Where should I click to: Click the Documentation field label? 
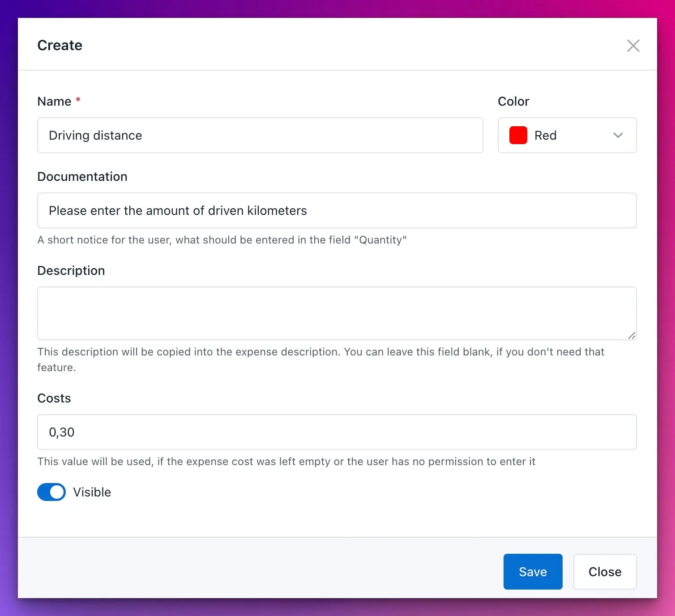[82, 176]
